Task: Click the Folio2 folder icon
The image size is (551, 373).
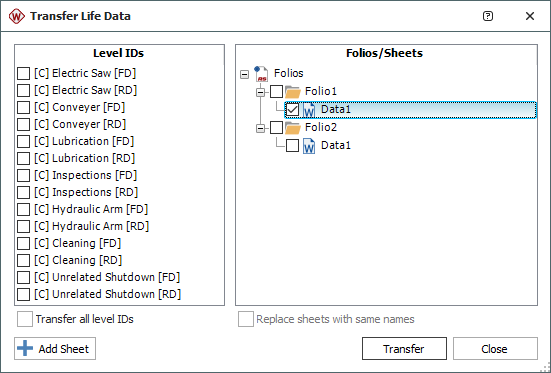Action: pos(293,128)
